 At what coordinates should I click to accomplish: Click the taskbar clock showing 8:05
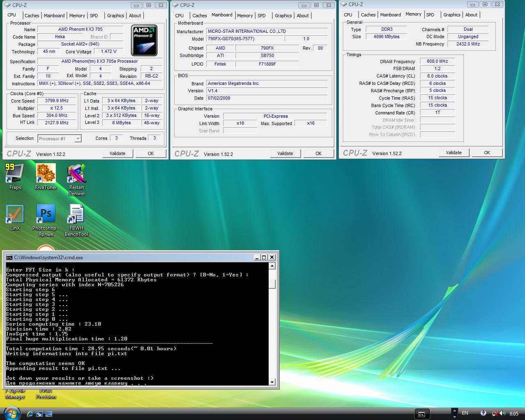pyautogui.click(x=514, y=413)
